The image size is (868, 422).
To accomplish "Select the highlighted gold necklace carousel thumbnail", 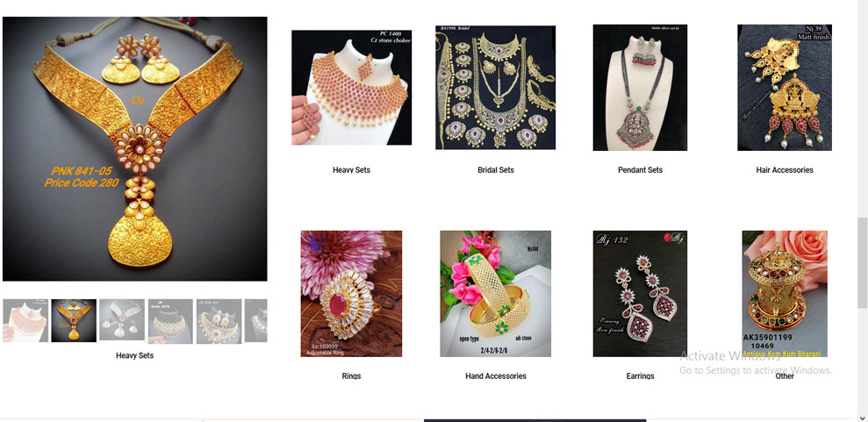I will click(74, 321).
